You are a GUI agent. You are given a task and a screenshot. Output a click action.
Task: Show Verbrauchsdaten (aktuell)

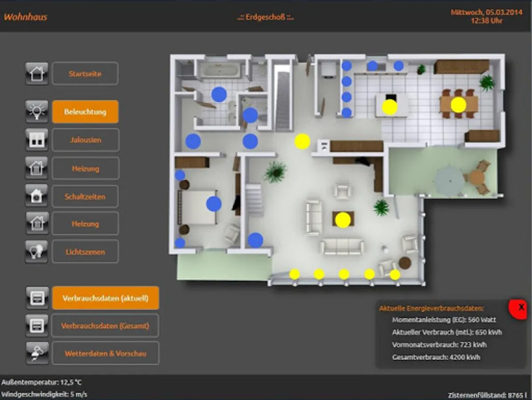(x=105, y=298)
